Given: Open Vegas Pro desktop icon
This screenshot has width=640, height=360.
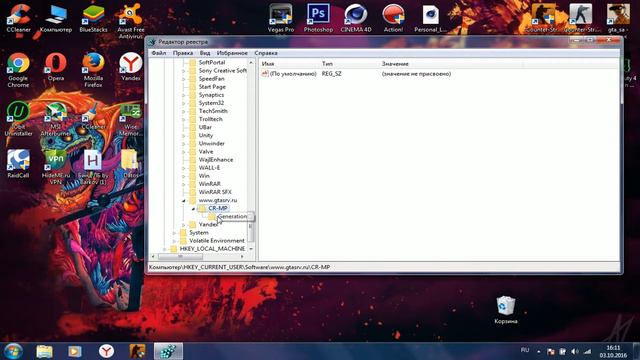Looking at the screenshot, I should [281, 18].
